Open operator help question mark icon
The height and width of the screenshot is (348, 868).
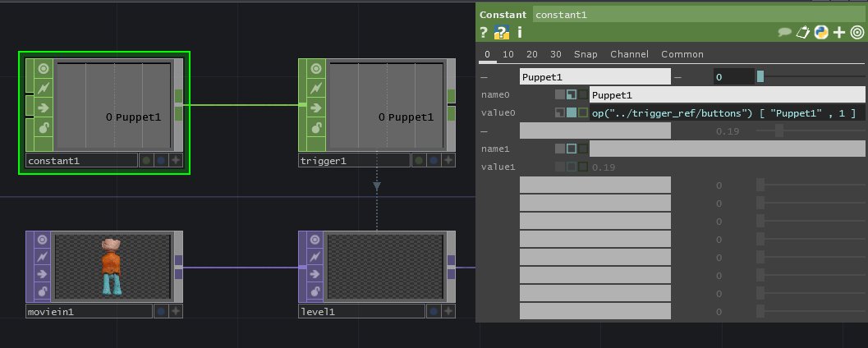point(485,33)
